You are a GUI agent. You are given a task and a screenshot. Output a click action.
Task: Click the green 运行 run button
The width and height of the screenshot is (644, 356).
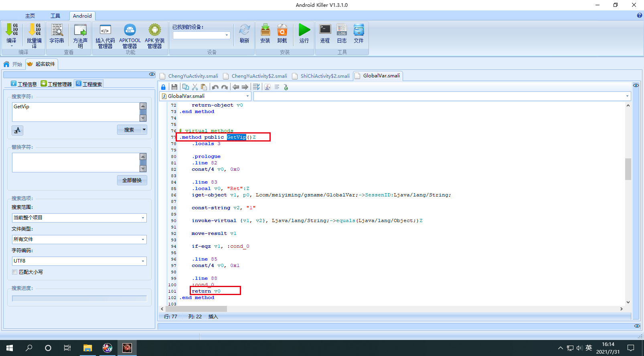point(304,30)
